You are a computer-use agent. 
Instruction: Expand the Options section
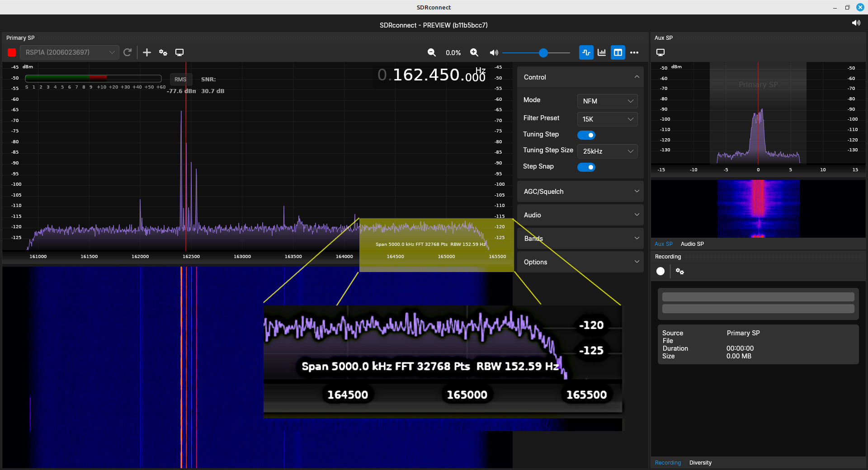(x=580, y=262)
